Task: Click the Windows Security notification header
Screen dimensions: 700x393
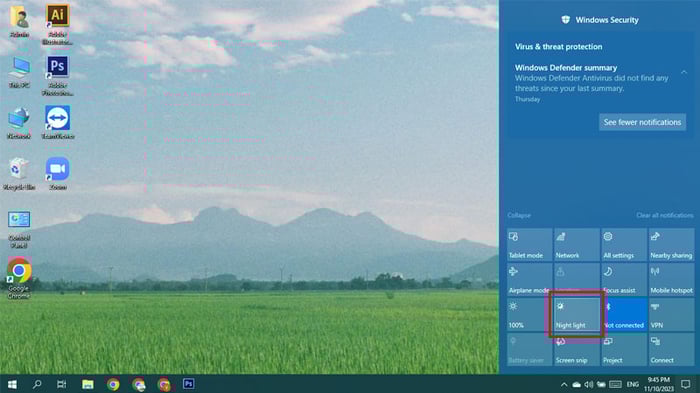Action: click(600, 20)
